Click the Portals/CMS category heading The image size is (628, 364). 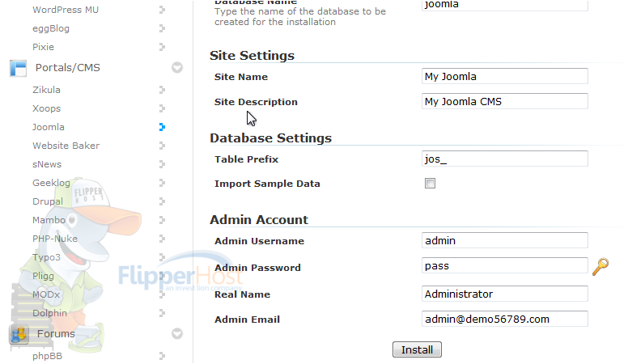point(68,68)
